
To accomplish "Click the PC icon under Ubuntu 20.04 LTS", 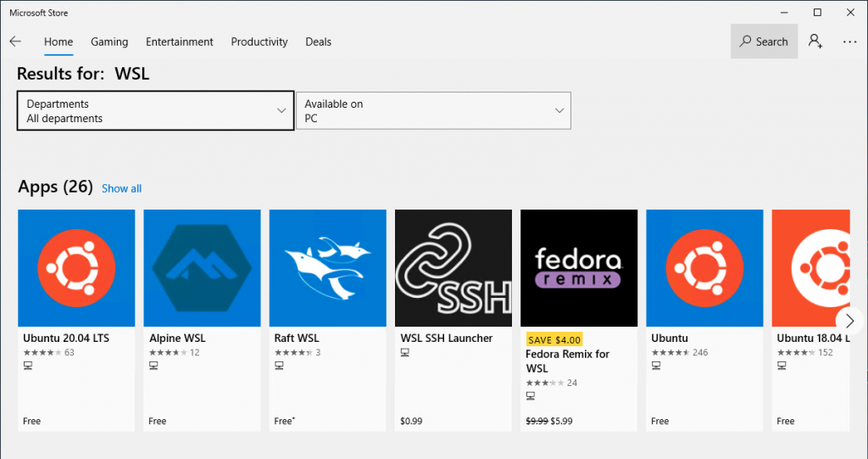I will (x=28, y=366).
